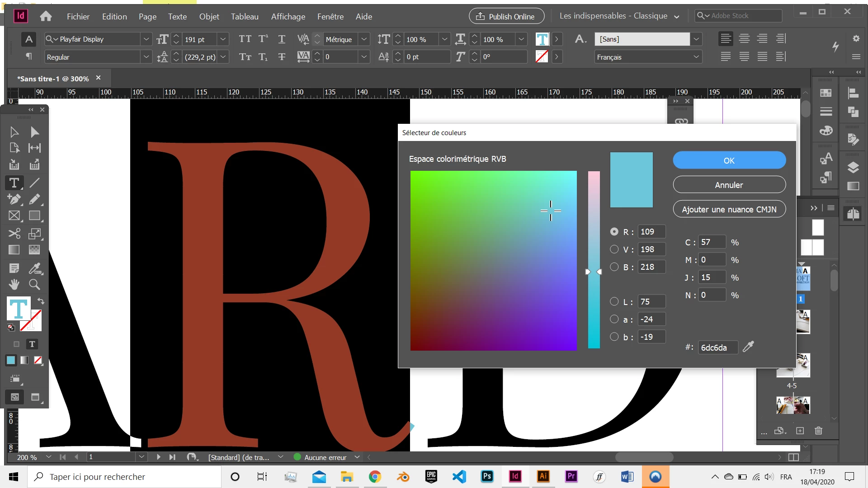Click the OK button
Screen dimensions: 868x488
pos(729,160)
